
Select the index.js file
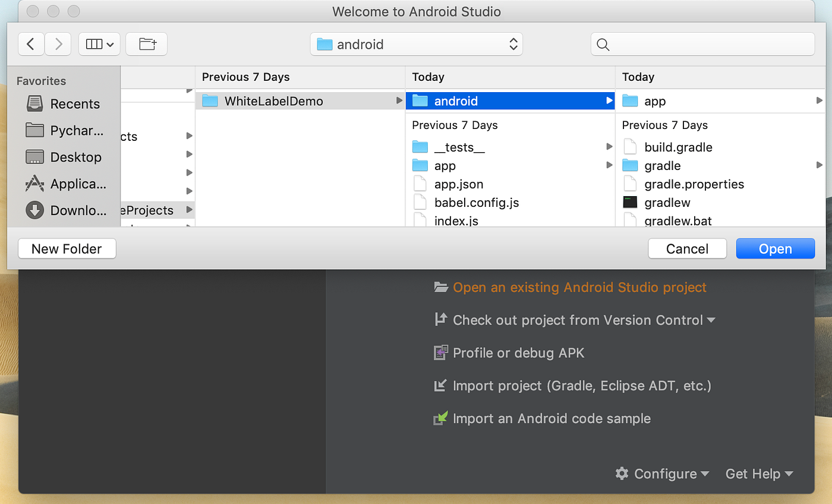(510, 220)
